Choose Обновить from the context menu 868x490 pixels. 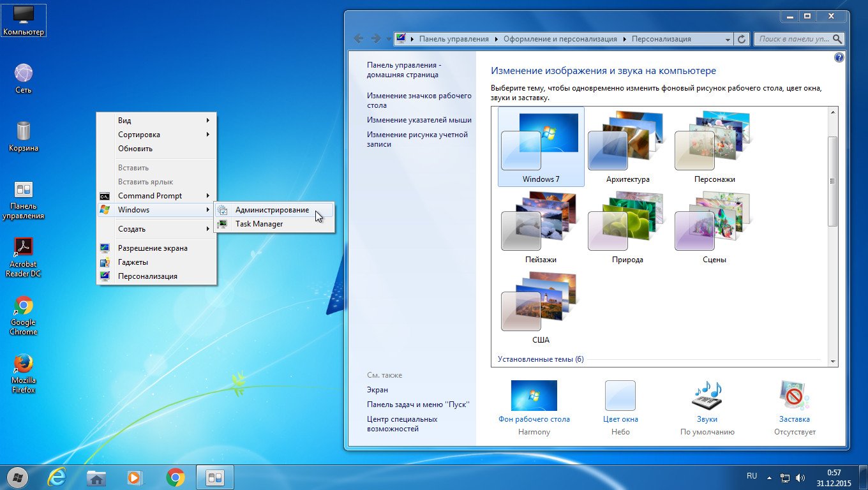point(156,149)
